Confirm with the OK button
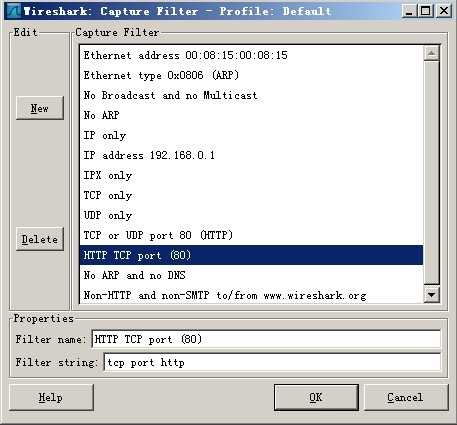This screenshot has width=457, height=425. click(x=316, y=397)
